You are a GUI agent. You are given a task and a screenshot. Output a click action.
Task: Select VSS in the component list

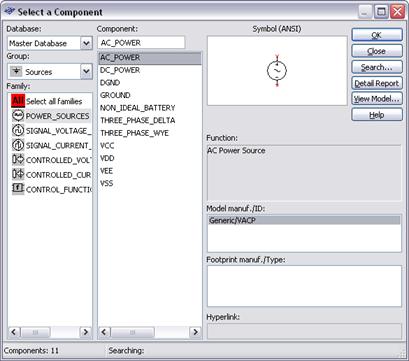pos(106,183)
